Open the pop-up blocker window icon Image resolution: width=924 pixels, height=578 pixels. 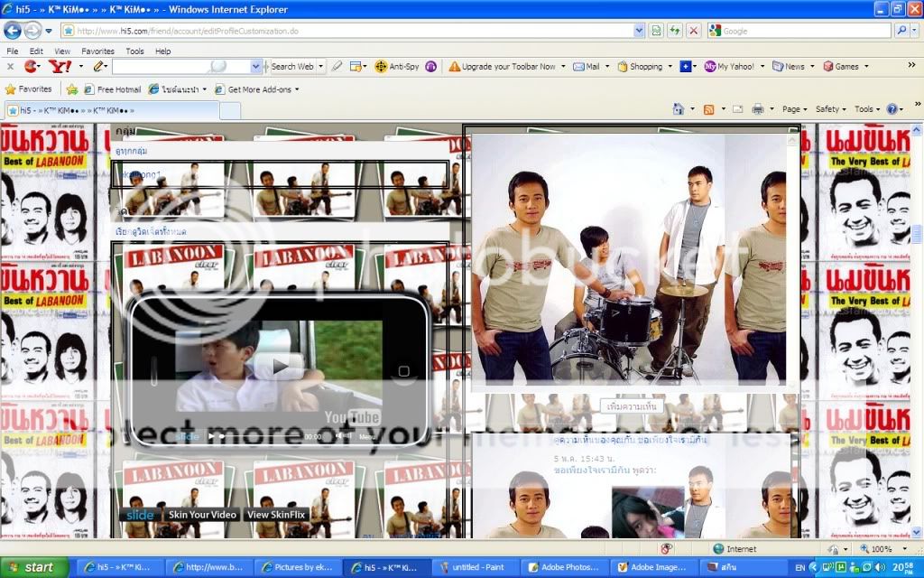[356, 67]
